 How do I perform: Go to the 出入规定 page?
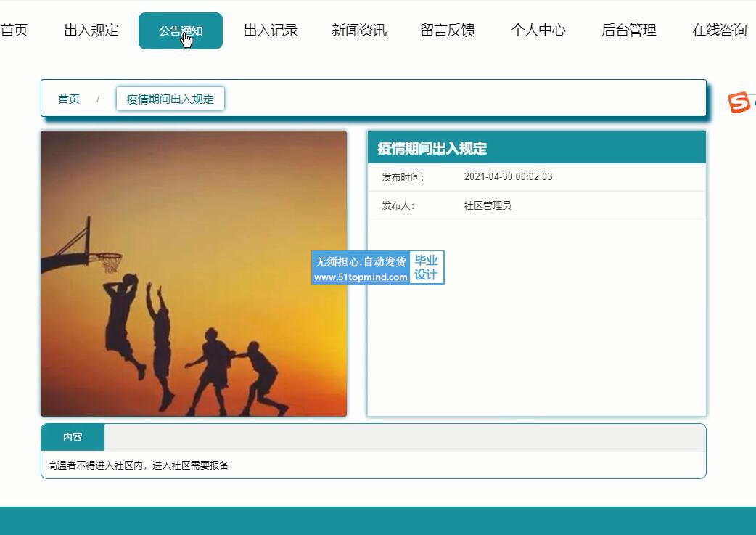(x=91, y=30)
